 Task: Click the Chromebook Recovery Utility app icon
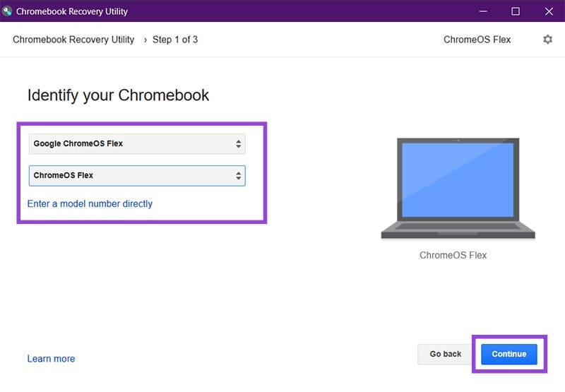8,11
